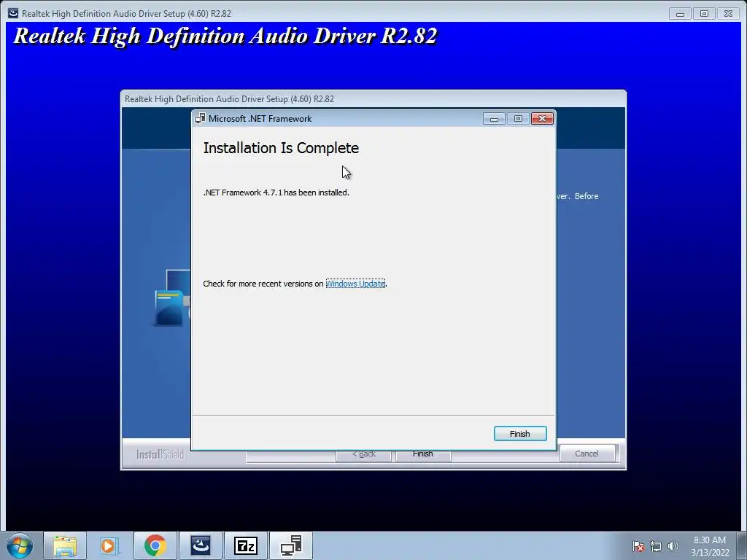
Task: Switch to the .NET installer taskbar icon
Action: pos(290,545)
